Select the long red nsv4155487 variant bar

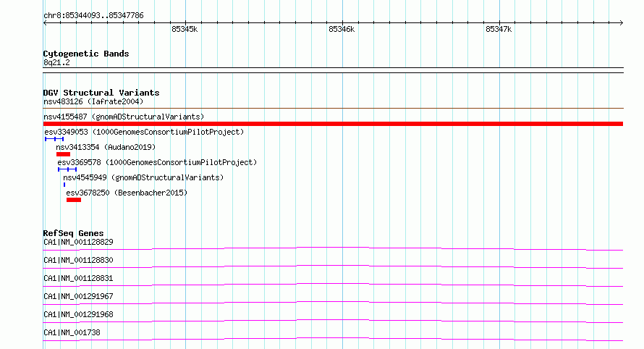click(333, 124)
